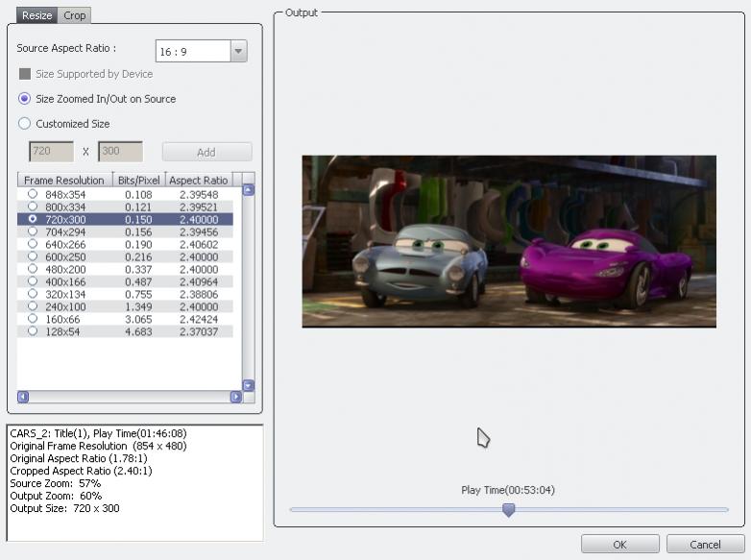Click the resolution list scroll down arrow
The height and width of the screenshot is (560, 751).
click(x=249, y=385)
